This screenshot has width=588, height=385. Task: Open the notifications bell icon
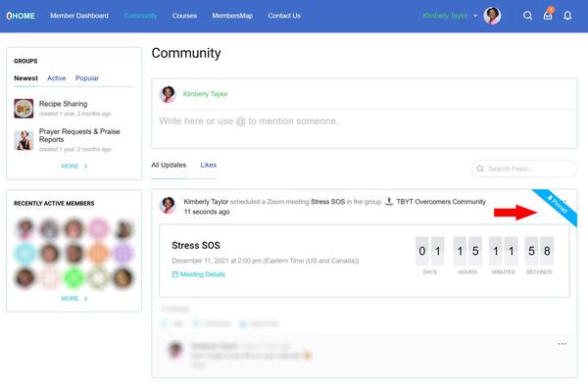[567, 16]
